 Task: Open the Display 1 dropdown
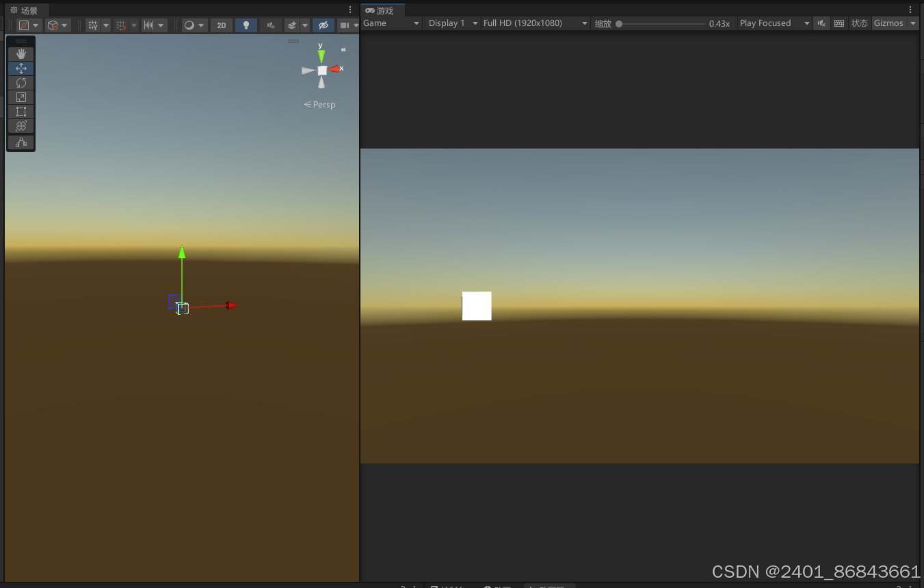click(x=451, y=23)
